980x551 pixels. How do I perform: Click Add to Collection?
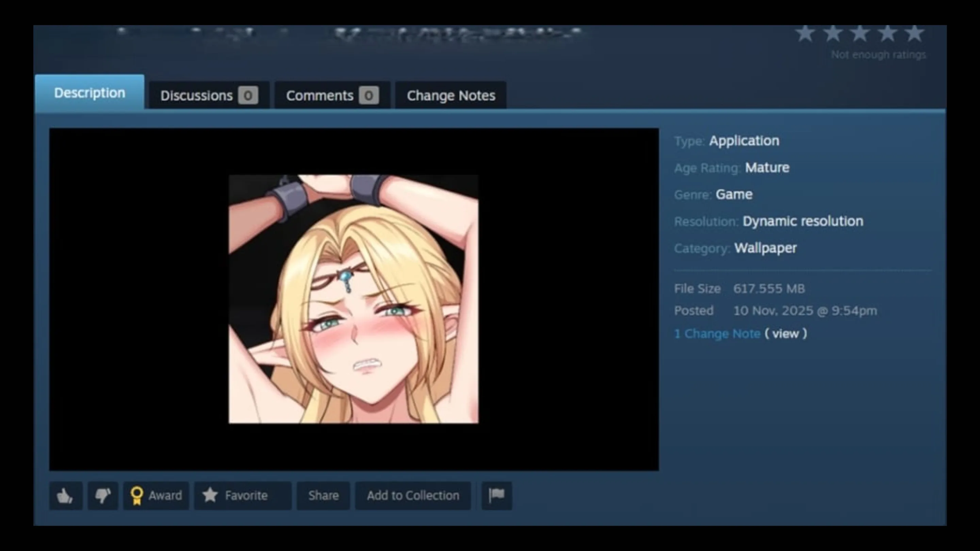click(413, 496)
